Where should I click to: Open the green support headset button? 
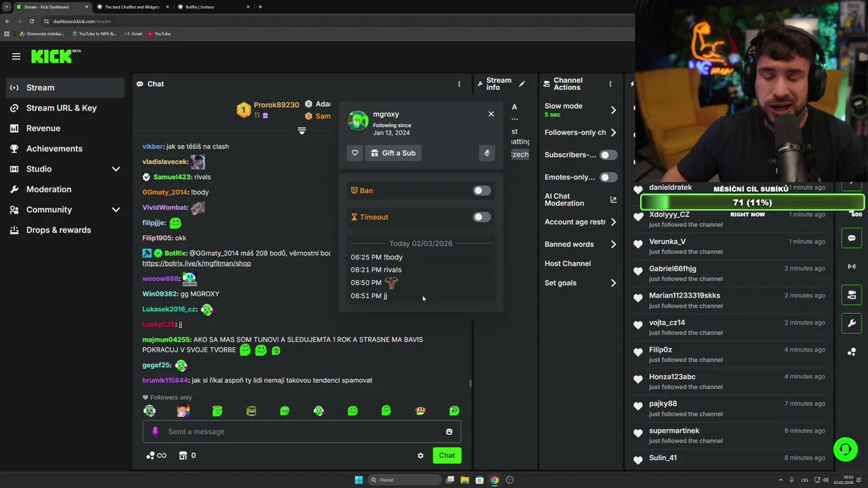[845, 449]
